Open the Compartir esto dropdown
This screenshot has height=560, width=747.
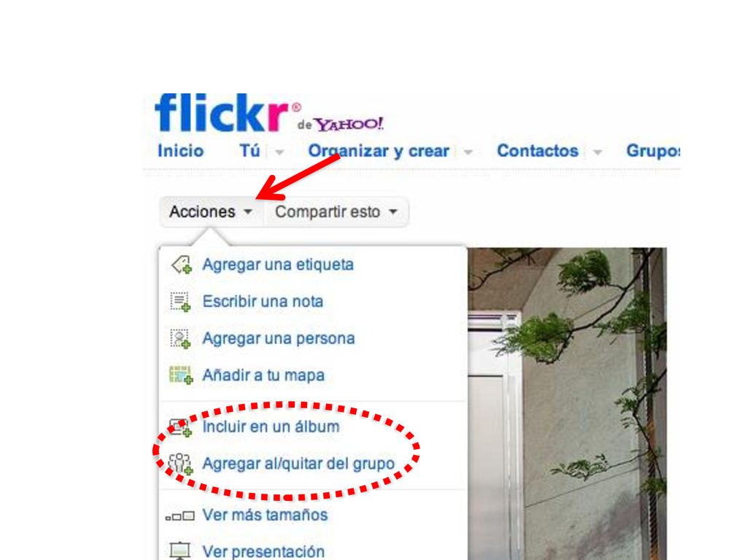click(336, 212)
